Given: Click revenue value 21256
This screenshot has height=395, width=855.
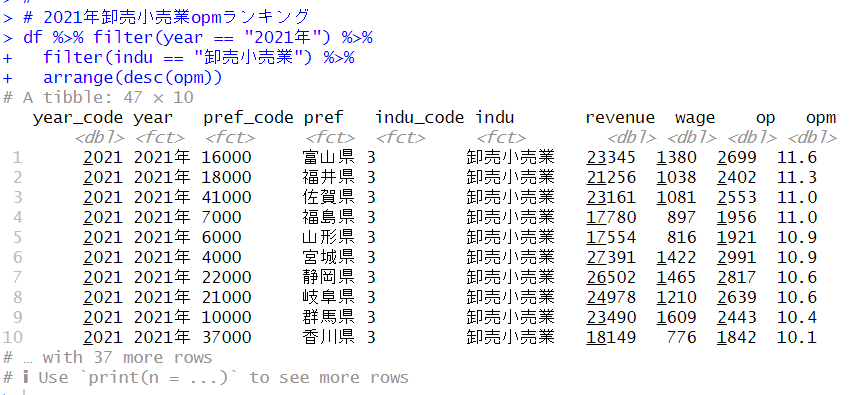Looking at the screenshot, I should [611, 177].
